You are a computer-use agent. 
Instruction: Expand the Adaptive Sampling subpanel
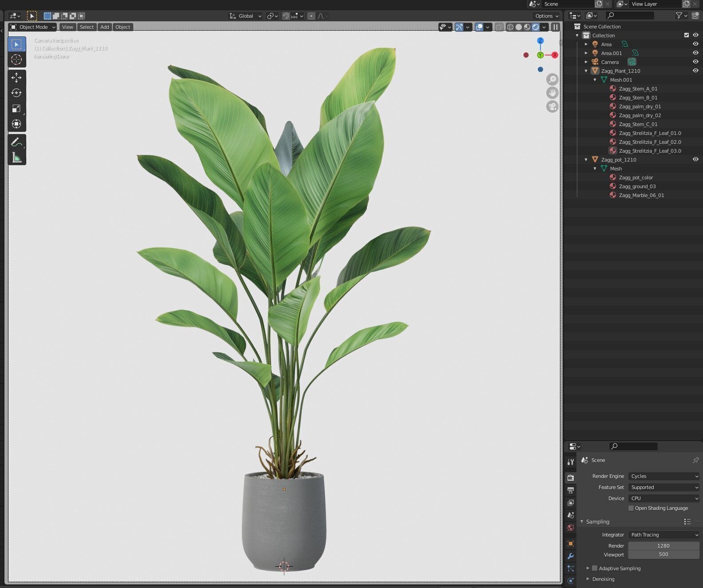click(x=588, y=568)
